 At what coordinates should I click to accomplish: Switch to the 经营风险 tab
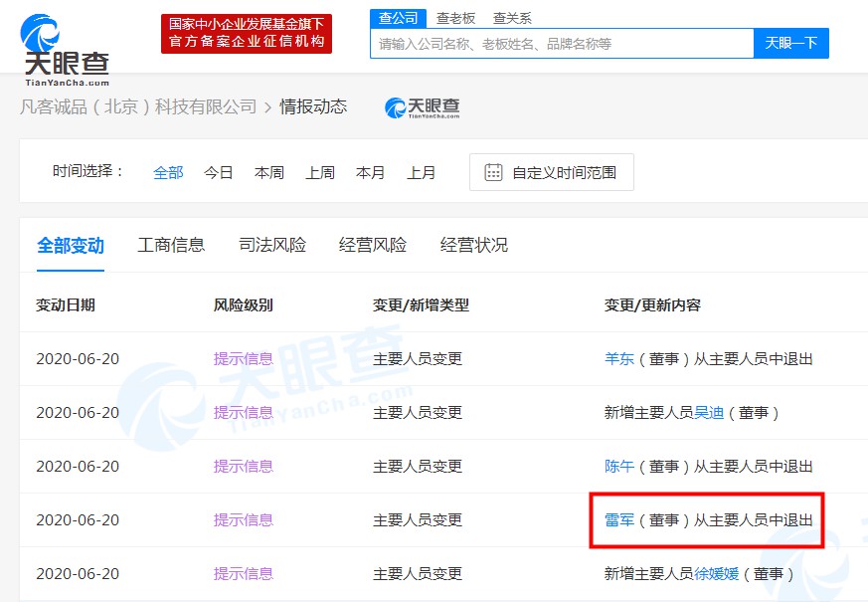pos(373,245)
